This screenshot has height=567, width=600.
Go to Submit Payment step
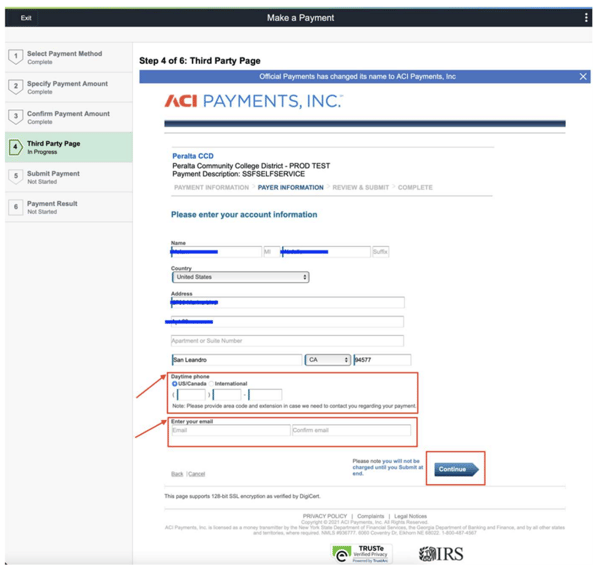[x=69, y=177]
